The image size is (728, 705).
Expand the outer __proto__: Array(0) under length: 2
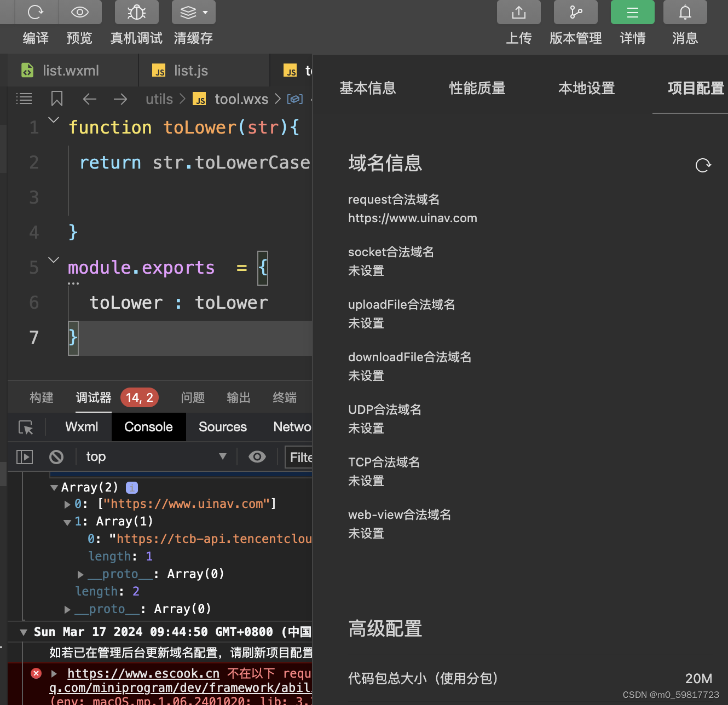click(x=67, y=609)
